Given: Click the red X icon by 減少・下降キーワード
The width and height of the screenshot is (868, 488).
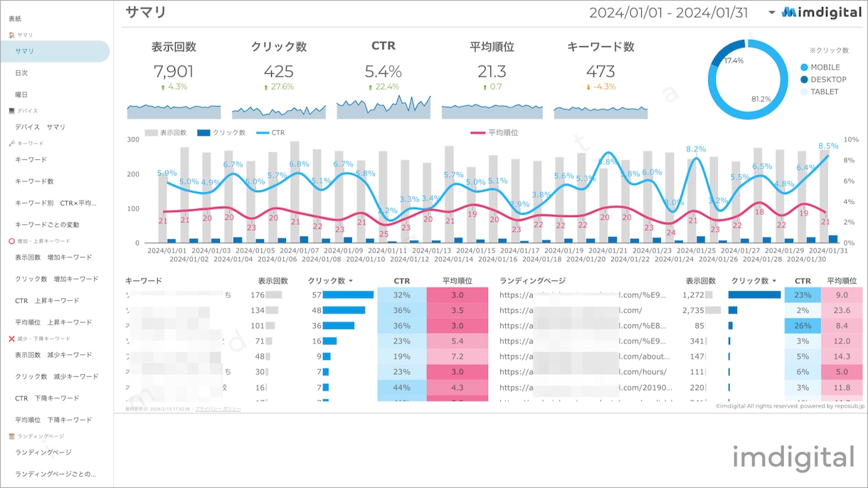Looking at the screenshot, I should [x=11, y=339].
